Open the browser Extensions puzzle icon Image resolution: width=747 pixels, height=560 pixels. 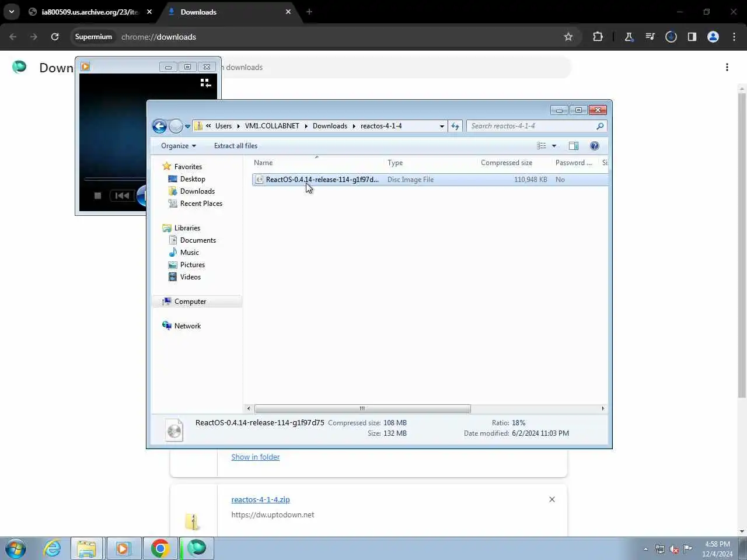pyautogui.click(x=598, y=37)
